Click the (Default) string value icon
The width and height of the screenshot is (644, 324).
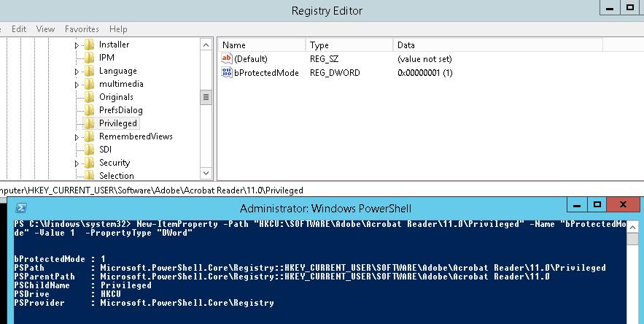tap(226, 58)
